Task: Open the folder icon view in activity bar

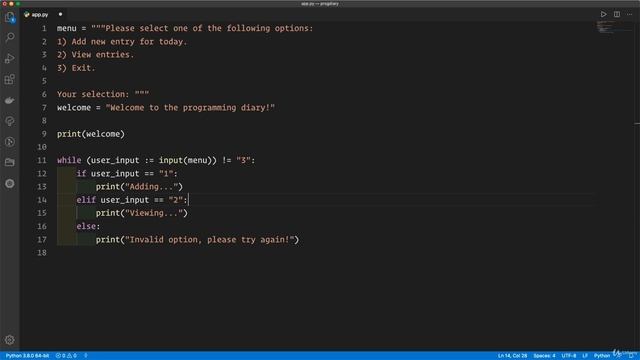Action: point(9,162)
